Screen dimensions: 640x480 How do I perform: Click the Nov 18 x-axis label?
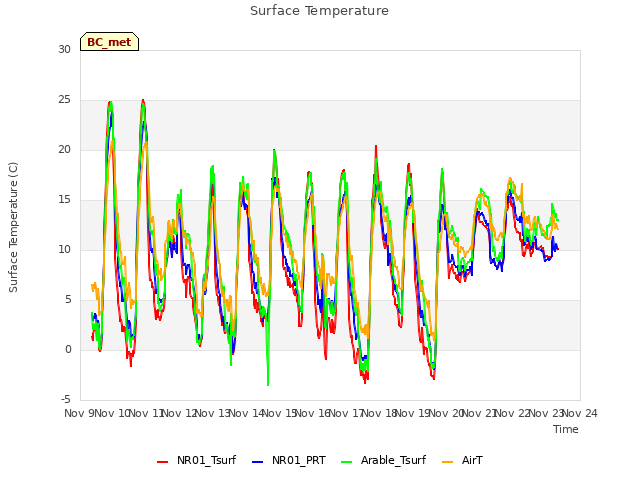point(380,413)
